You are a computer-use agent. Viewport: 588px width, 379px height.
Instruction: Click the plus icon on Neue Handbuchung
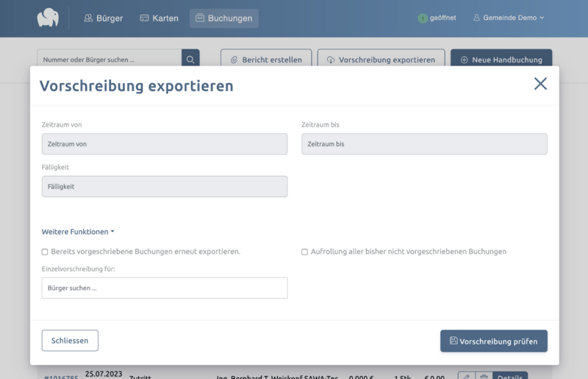coord(464,60)
